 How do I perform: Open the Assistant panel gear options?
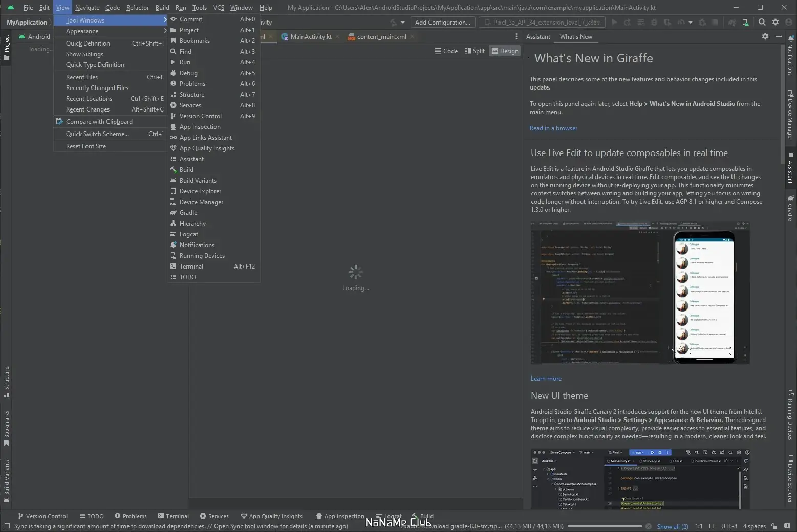(x=765, y=36)
